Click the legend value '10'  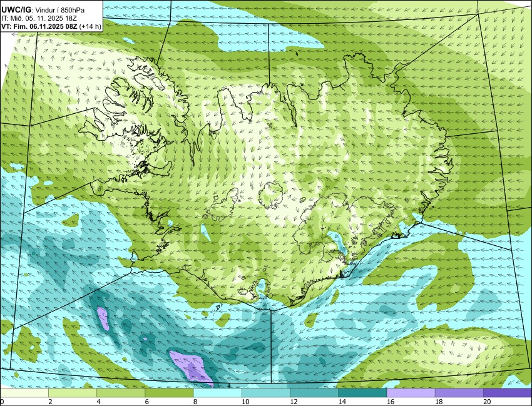point(245,402)
